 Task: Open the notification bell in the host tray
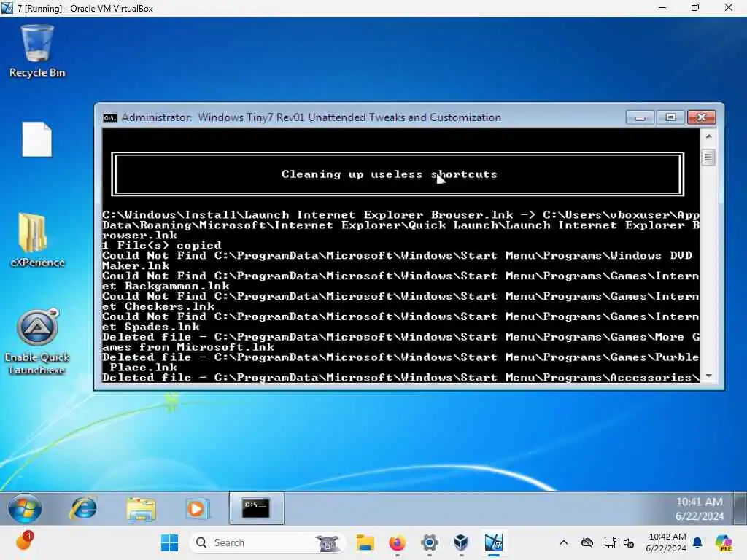pyautogui.click(x=697, y=542)
